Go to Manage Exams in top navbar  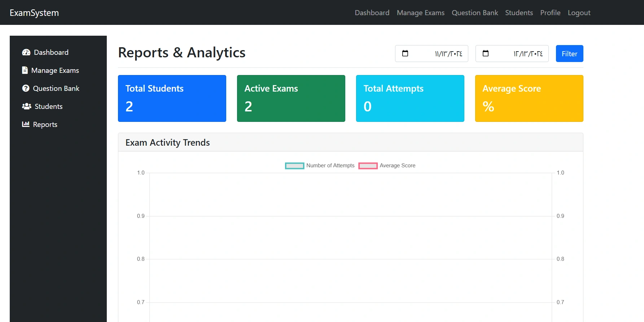420,13
